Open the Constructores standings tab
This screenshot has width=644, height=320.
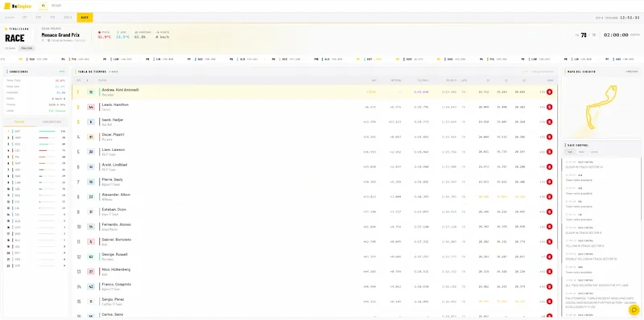click(x=52, y=122)
